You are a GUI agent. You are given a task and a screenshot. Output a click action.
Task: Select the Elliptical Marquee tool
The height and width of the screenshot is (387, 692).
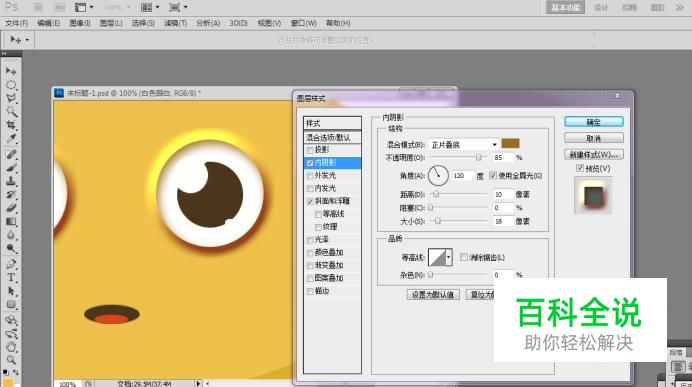click(x=11, y=85)
